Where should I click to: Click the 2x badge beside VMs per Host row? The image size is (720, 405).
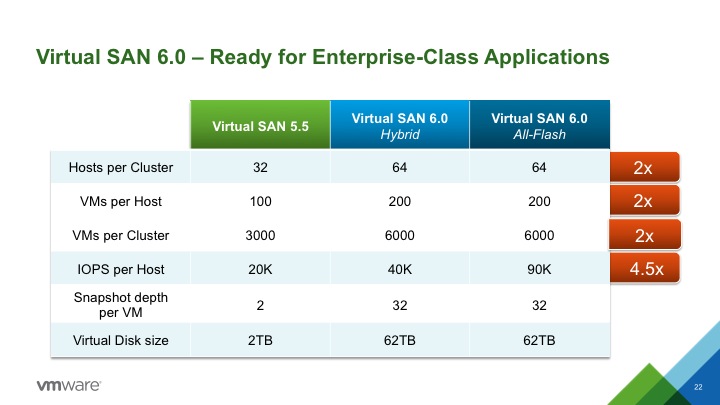[x=644, y=201]
